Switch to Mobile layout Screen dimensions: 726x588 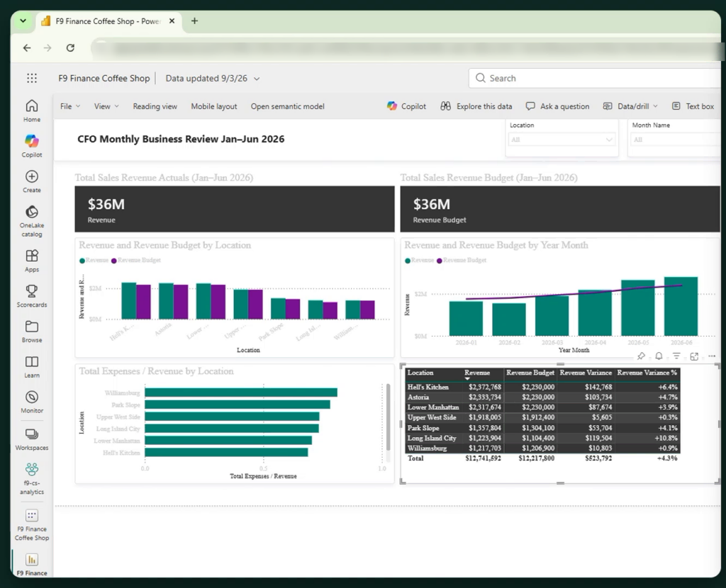point(214,106)
